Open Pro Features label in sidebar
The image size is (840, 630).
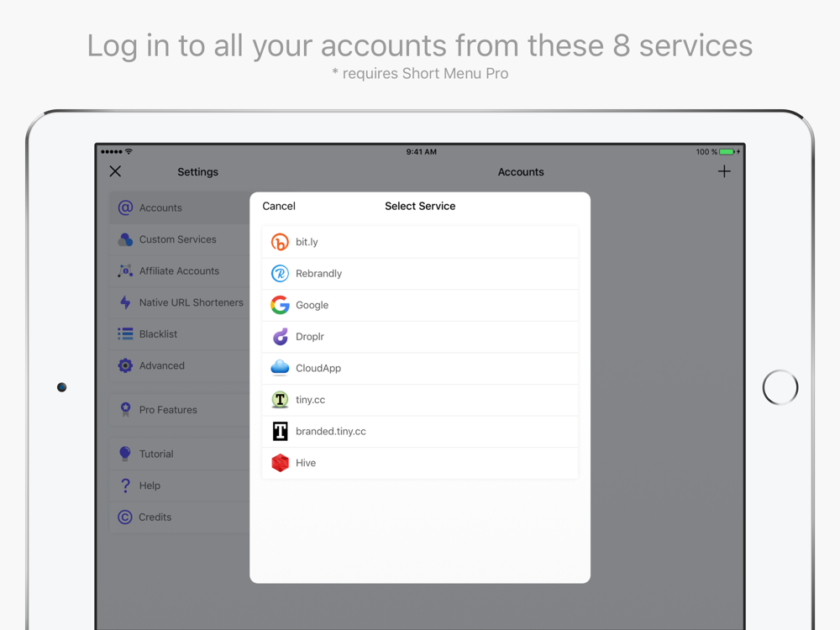[168, 410]
